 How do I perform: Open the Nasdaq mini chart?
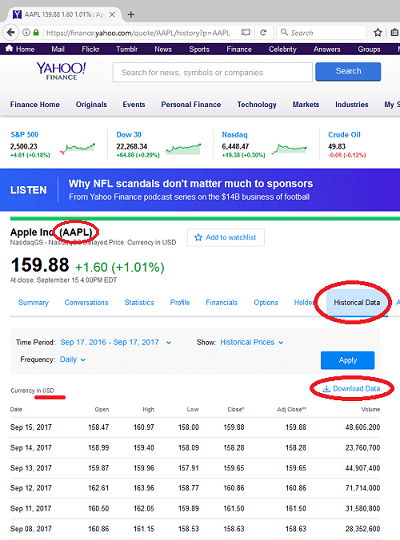(x=289, y=149)
